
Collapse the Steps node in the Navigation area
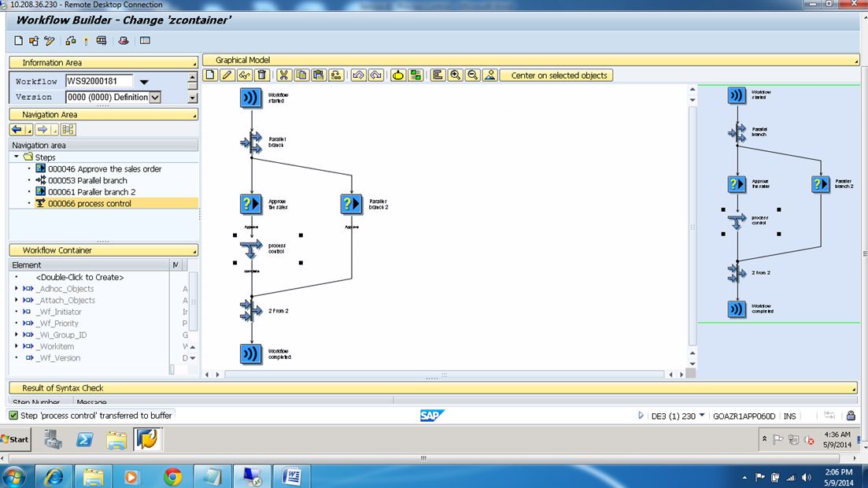click(17, 157)
